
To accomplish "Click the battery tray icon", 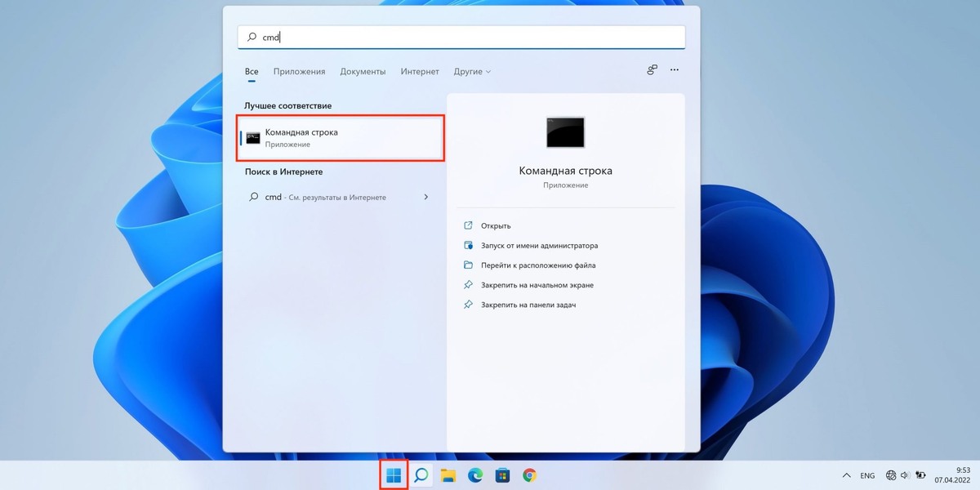I will click(920, 475).
